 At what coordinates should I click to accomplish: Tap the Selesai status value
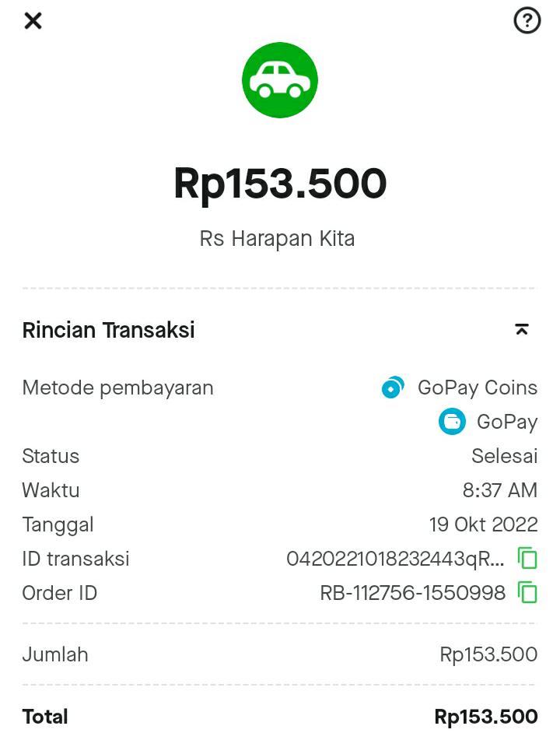504,456
